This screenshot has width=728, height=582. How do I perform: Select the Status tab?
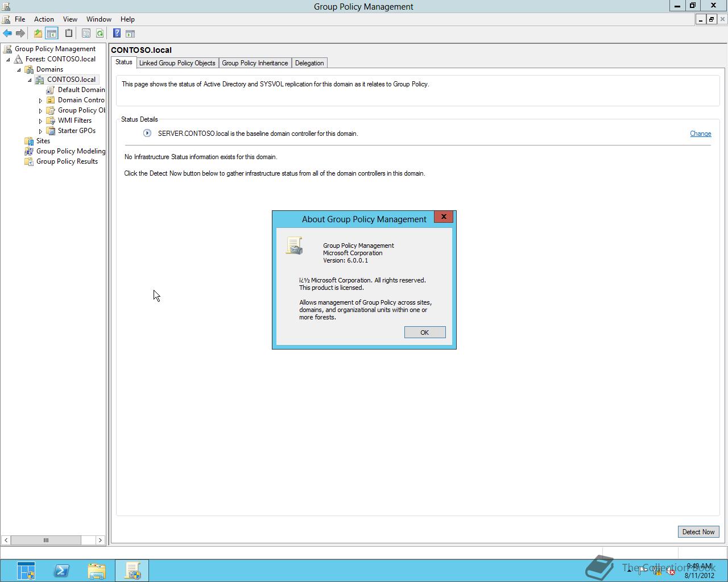coord(124,63)
